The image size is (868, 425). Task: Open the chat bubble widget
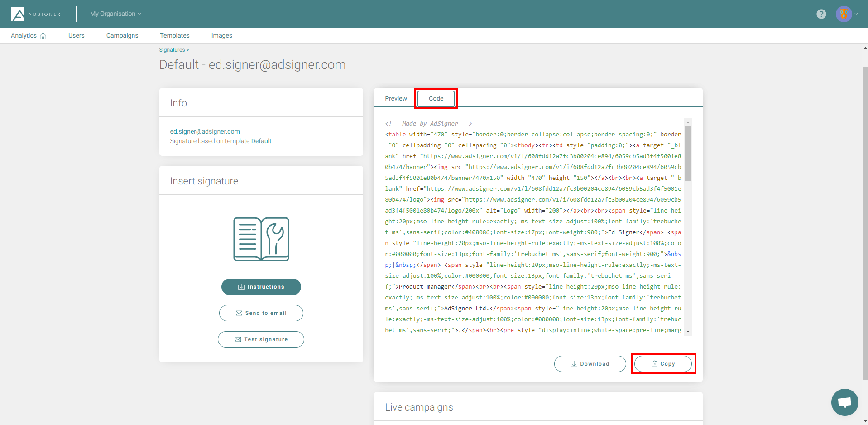point(844,402)
